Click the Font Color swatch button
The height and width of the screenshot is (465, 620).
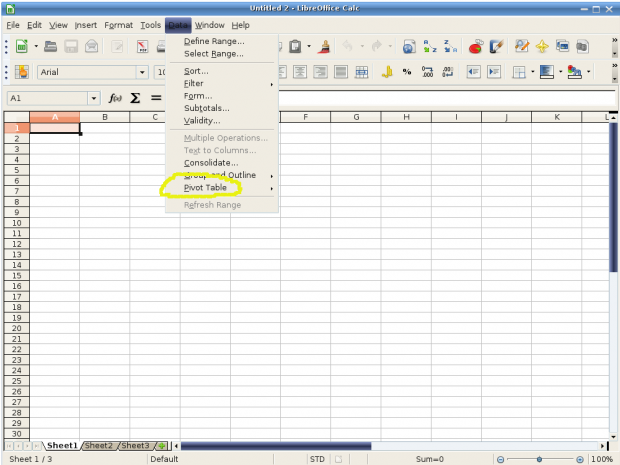click(x=575, y=72)
